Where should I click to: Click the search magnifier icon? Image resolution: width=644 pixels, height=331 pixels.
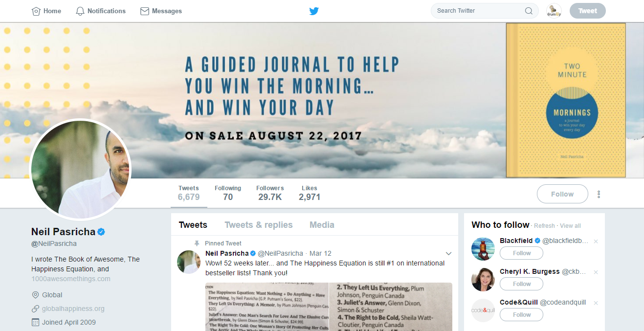529,11
